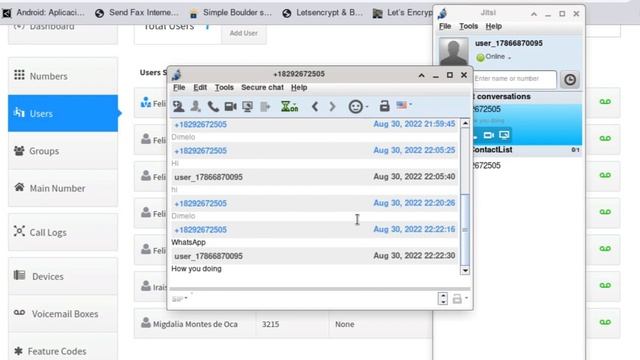Go to previous history page arrow

pos(315,107)
